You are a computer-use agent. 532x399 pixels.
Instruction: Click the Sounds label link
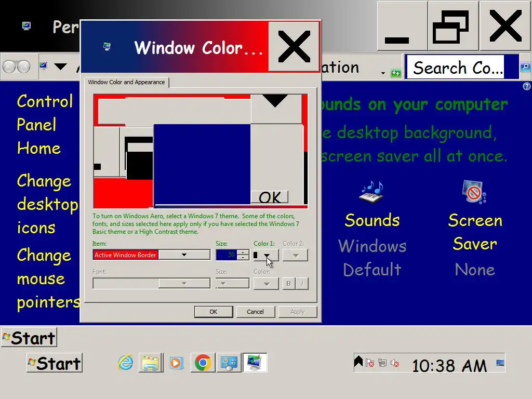pyautogui.click(x=372, y=220)
